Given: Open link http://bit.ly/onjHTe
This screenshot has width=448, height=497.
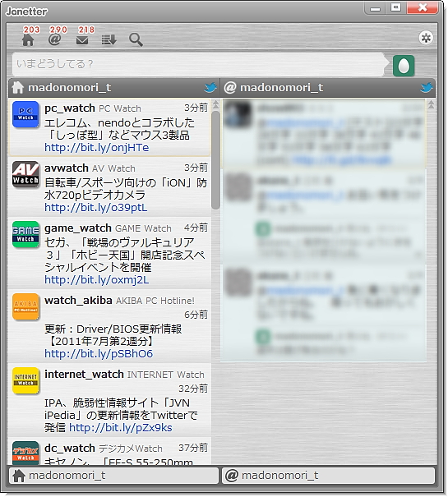Looking at the screenshot, I should pyautogui.click(x=96, y=148).
